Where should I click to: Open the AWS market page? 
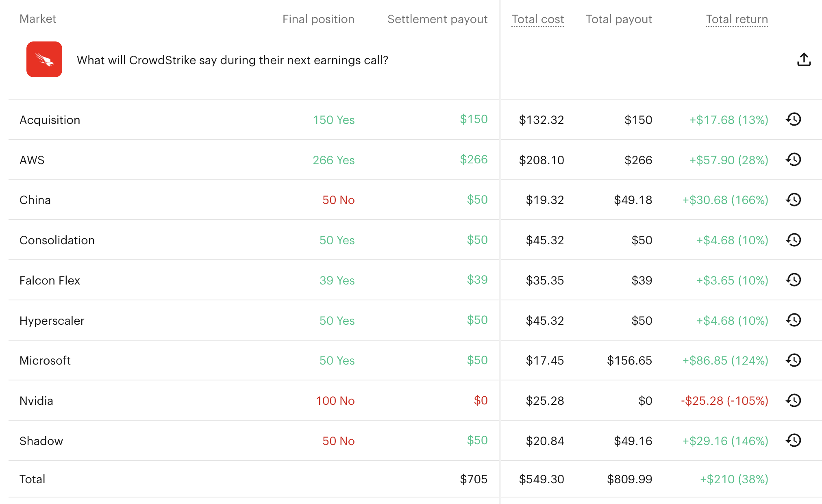(32, 159)
